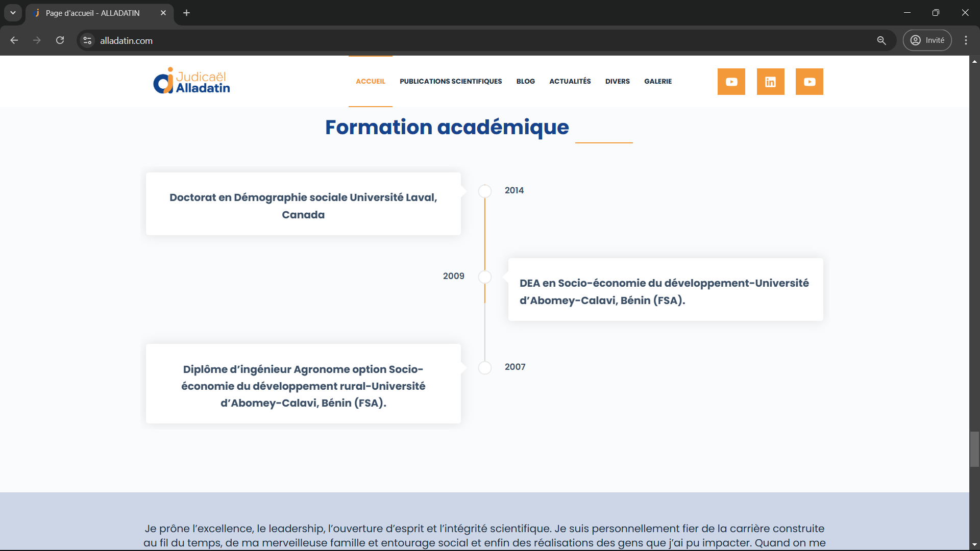Click the Formation académique heading
980x551 pixels.
(447, 127)
